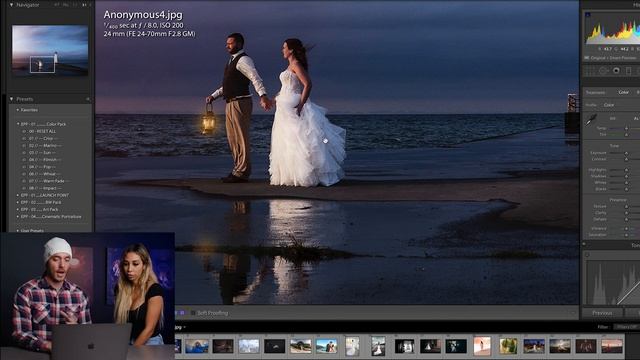Click the Clarity slider handle
The height and width of the screenshot is (360, 640).
click(627, 213)
